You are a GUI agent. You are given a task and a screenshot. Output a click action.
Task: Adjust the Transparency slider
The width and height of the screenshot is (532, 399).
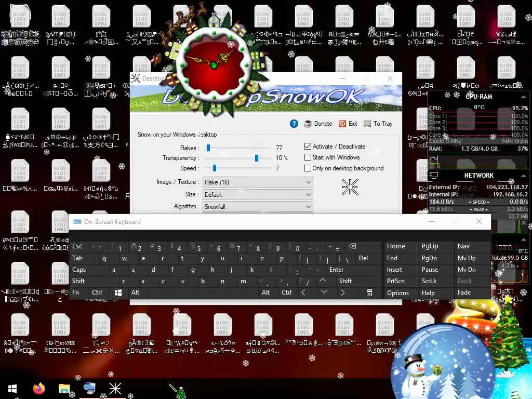(257, 158)
